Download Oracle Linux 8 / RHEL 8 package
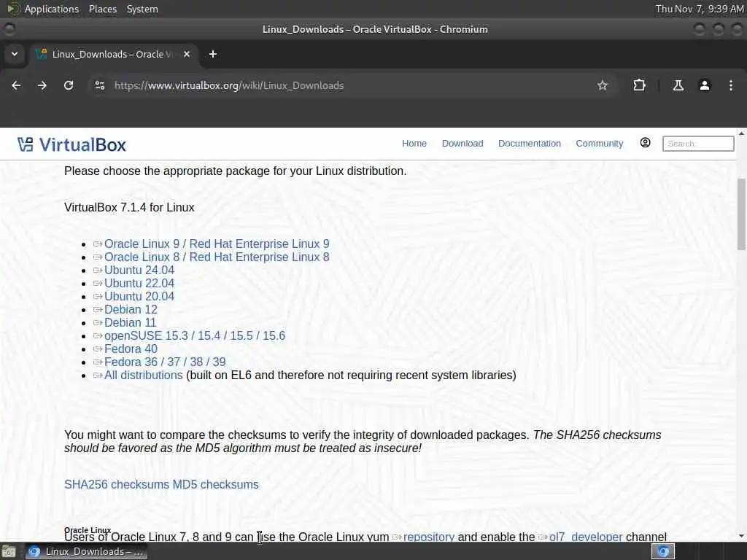 [x=217, y=257]
